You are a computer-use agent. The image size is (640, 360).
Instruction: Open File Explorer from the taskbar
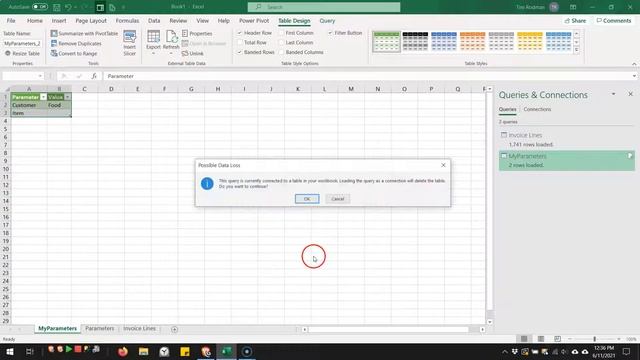coord(143,351)
